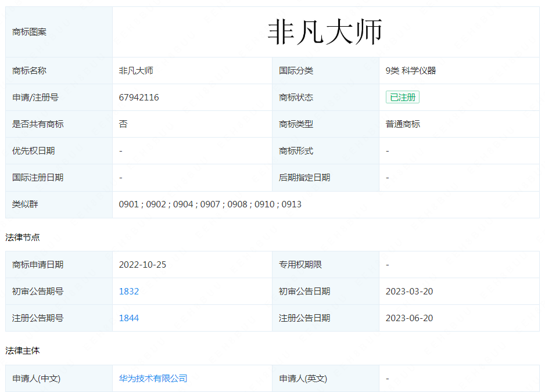Select the 9类 科学仪器 classification value

click(410, 70)
